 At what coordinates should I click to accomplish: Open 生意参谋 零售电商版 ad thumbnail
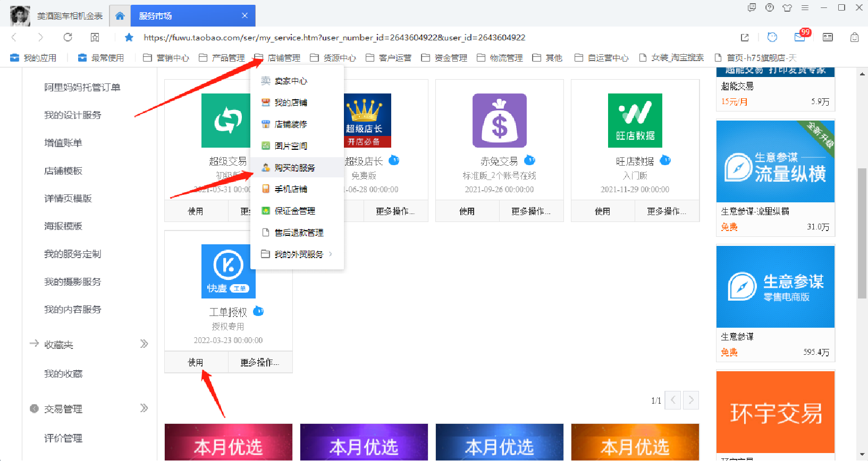(776, 287)
